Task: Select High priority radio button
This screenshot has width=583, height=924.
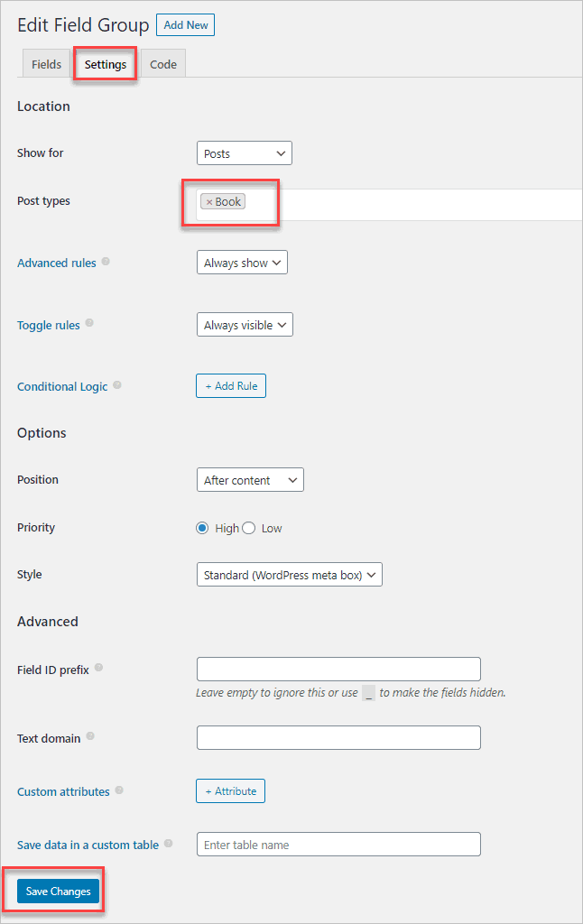Action: point(202,528)
